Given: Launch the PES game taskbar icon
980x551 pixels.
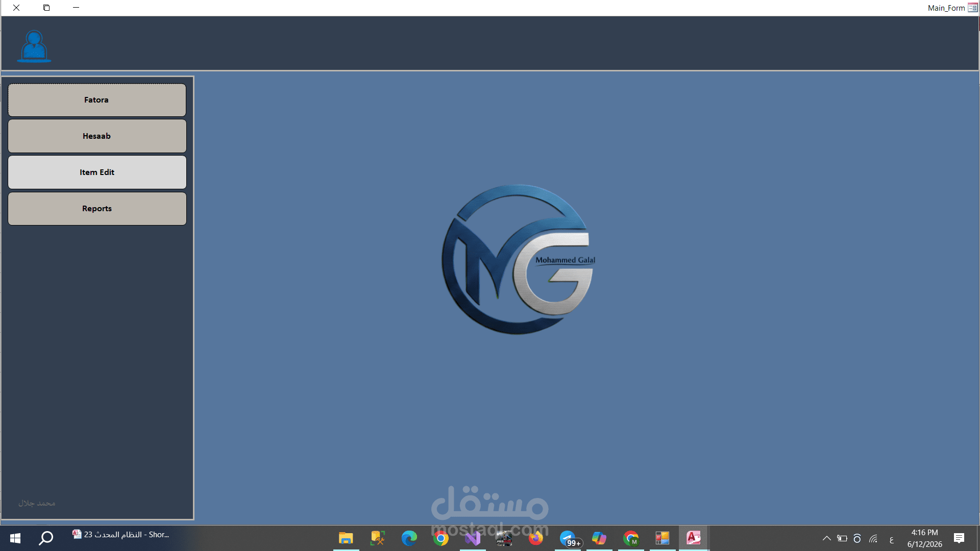Looking at the screenshot, I should click(504, 538).
